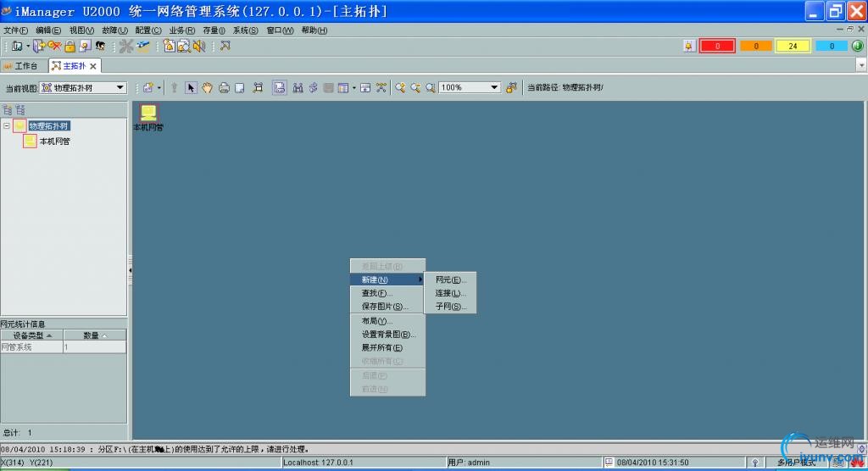Click the network layout icon before zoom in
Image resolution: width=868 pixels, height=471 pixels.
click(x=381, y=87)
